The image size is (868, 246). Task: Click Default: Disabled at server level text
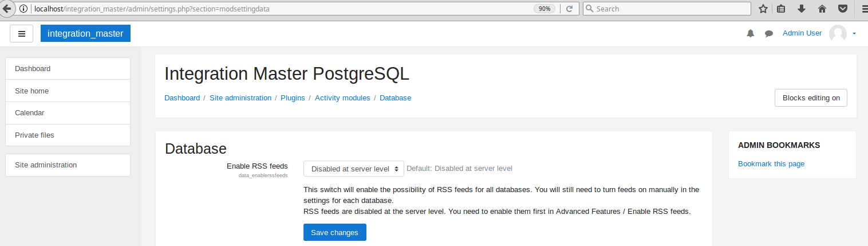[459, 169]
